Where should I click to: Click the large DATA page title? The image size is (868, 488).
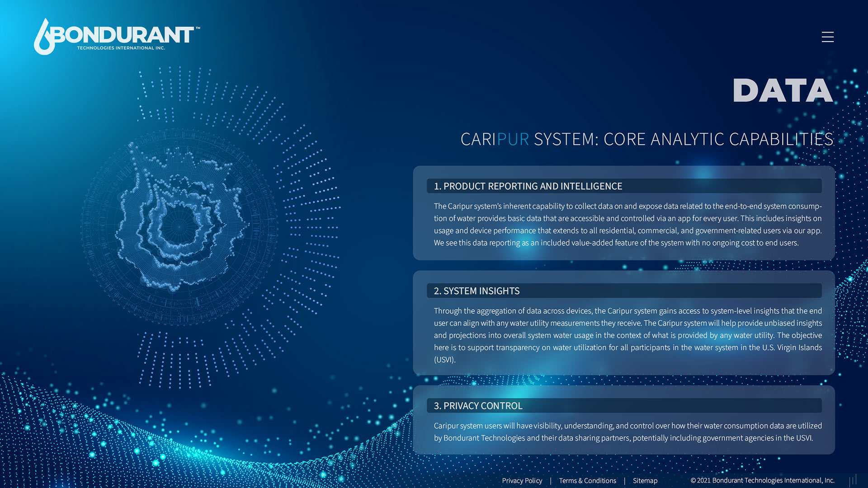click(783, 90)
